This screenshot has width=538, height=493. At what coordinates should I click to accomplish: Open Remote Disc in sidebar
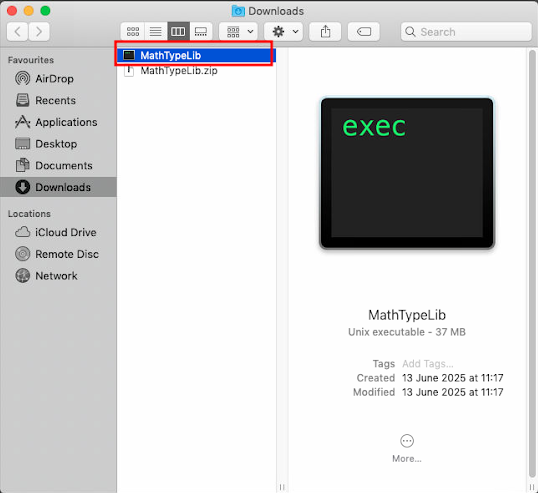click(57, 254)
